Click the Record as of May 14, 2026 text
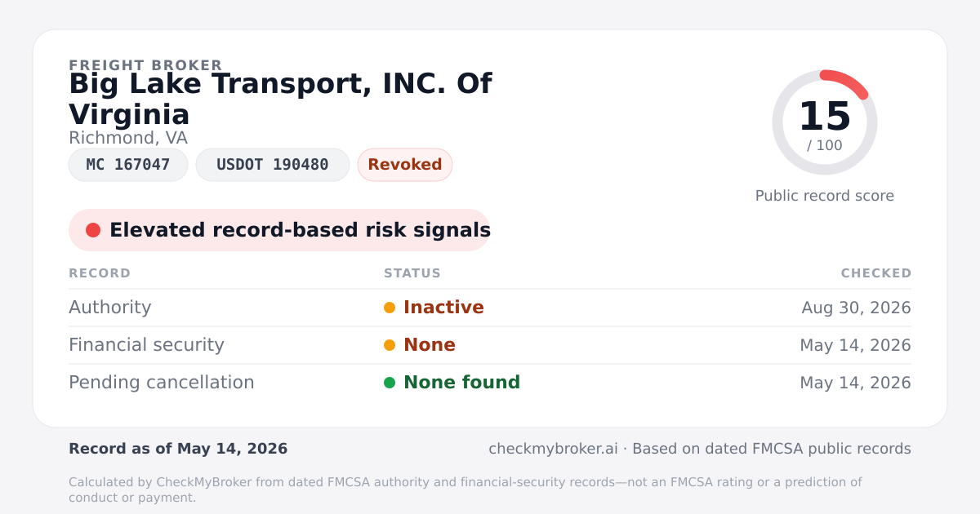Viewport: 980px width, 514px height. [178, 449]
